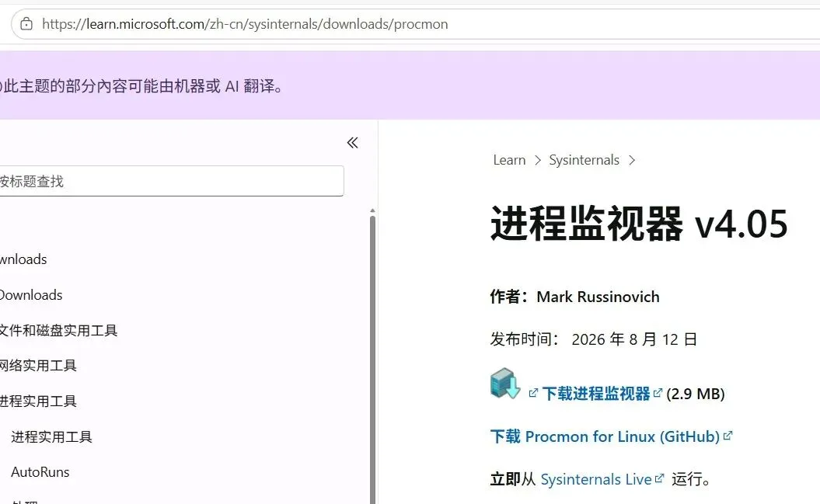Open AutoRuns in sidebar
The width and height of the screenshot is (820, 504).
(40, 472)
